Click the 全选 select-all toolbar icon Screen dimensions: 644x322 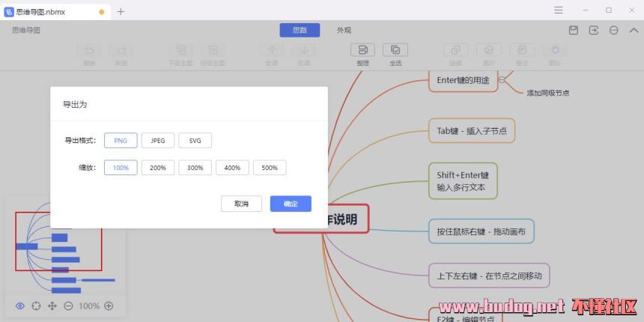point(395,50)
